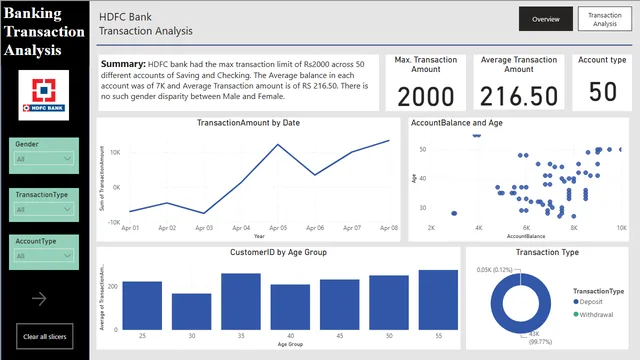Switch to the Overview page tab
The height and width of the screenshot is (360, 640).
546,19
